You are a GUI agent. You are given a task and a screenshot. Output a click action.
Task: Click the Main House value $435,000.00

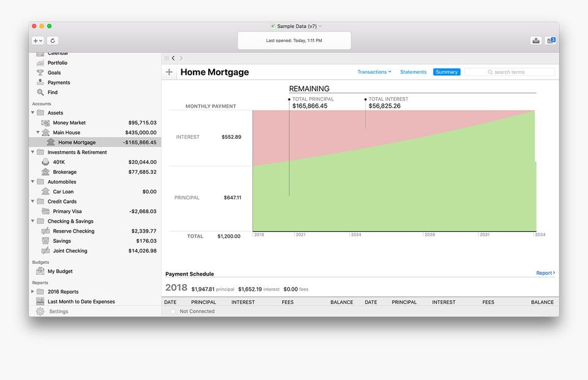click(141, 132)
